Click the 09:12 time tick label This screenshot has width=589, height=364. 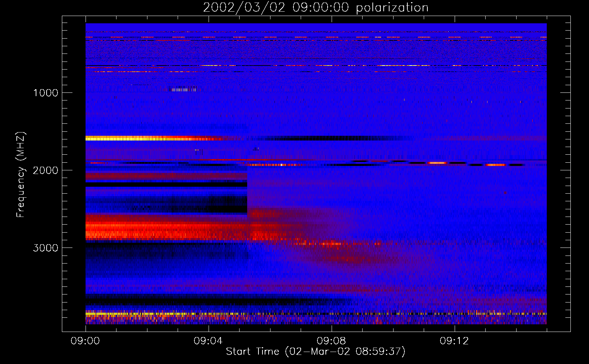tap(454, 341)
